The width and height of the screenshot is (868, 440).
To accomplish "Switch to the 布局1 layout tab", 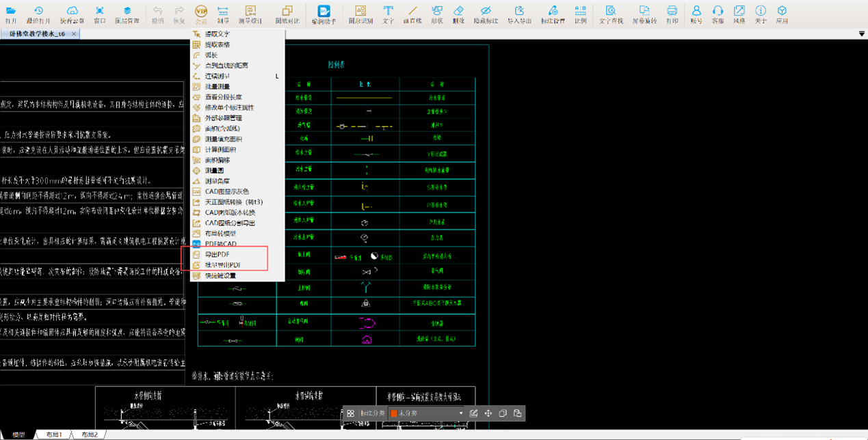I will 54,435.
